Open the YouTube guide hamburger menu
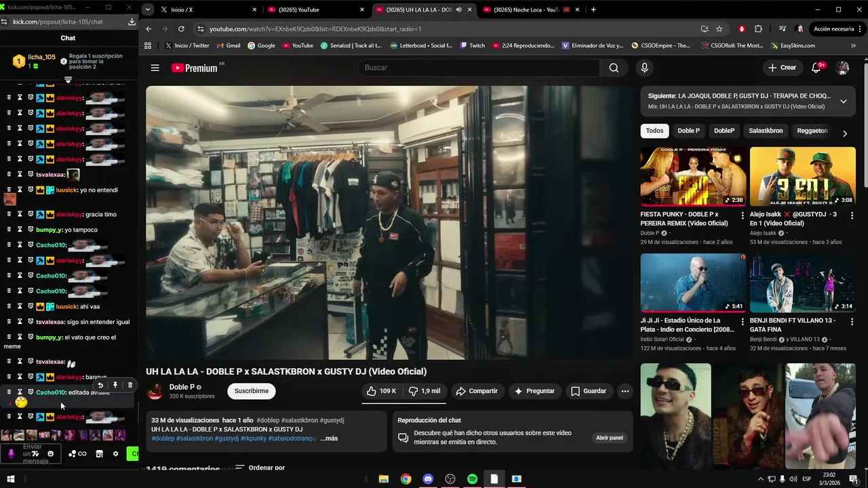Screen dimensions: 868x488 [x=155, y=68]
